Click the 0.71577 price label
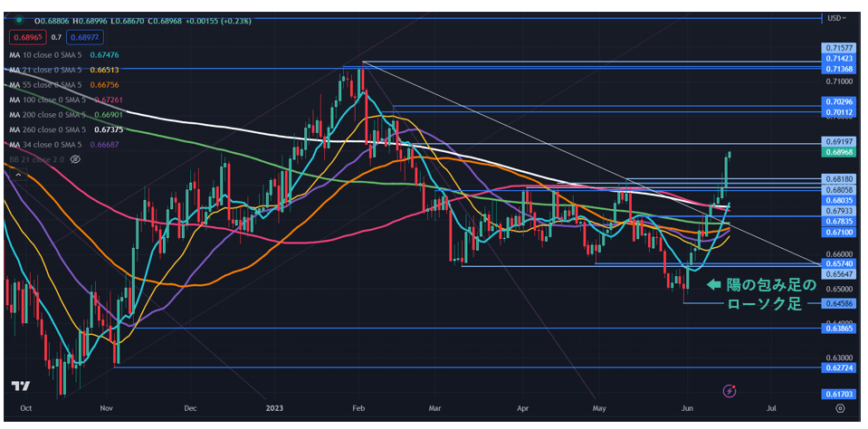Image resolution: width=868 pixels, height=429 pixels. click(837, 48)
